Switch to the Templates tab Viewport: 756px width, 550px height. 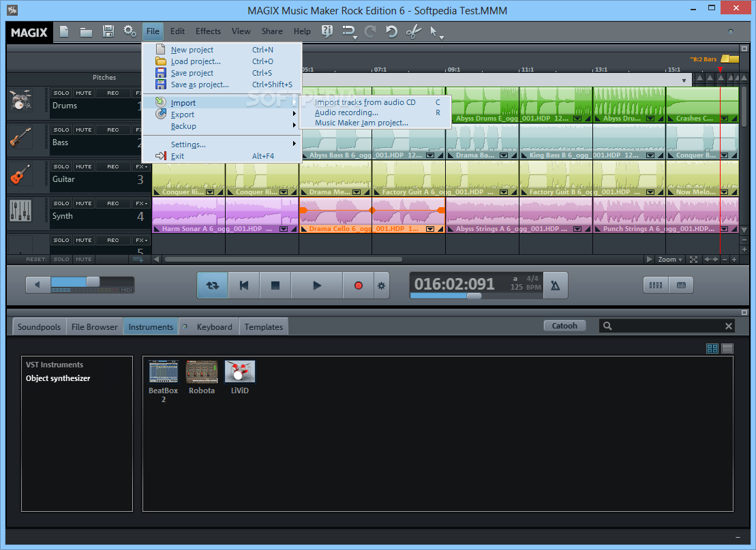tap(263, 327)
